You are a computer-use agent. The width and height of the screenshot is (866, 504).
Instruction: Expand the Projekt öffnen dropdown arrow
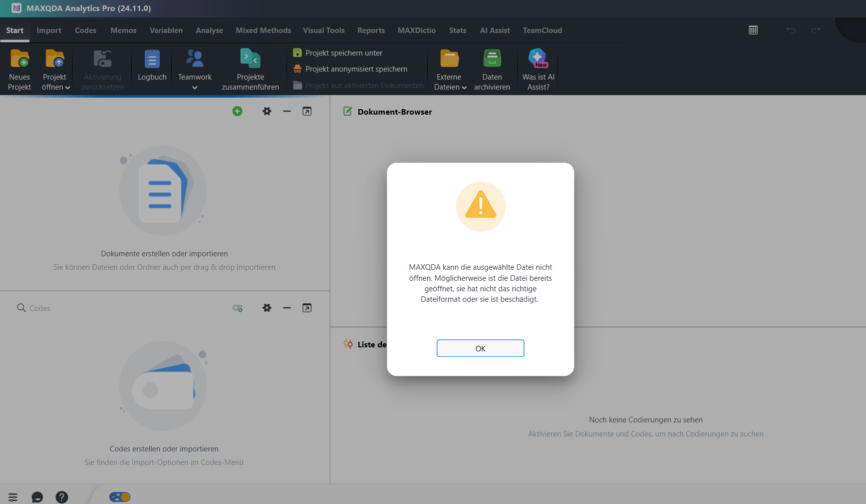(x=68, y=88)
